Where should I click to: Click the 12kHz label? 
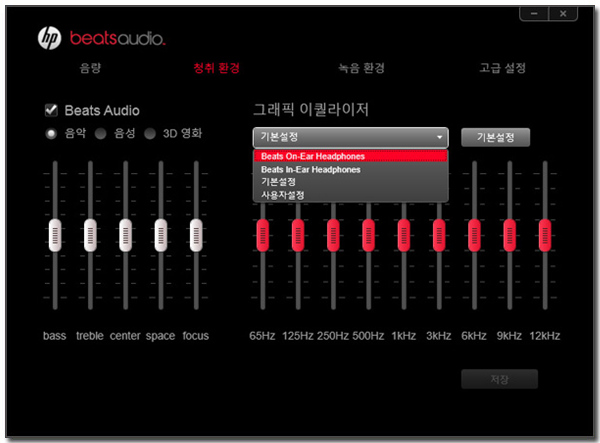(x=545, y=336)
